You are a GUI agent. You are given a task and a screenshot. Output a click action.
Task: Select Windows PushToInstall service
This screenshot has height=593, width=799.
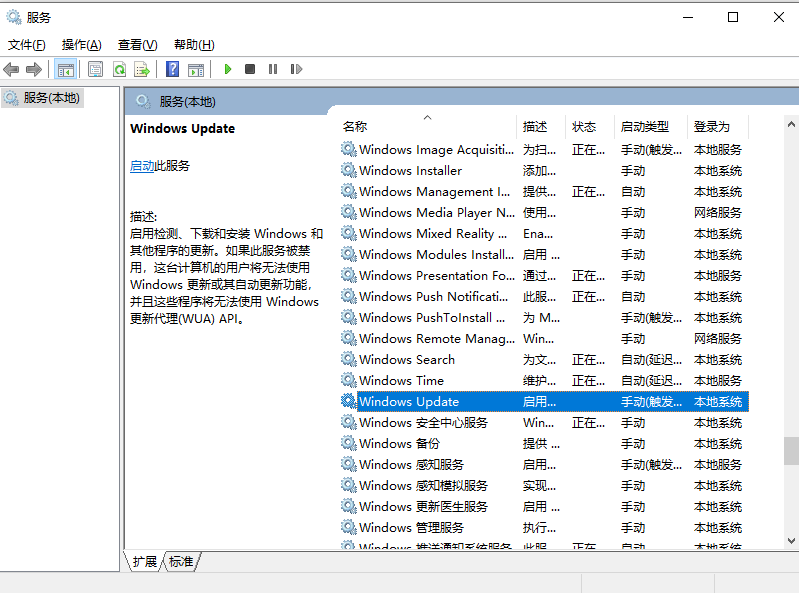[x=432, y=317]
